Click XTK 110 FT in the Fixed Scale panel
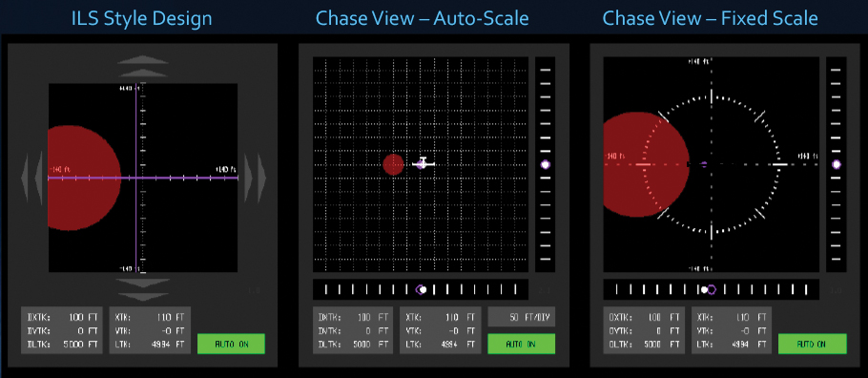Viewport: 868px width, 378px height. (x=732, y=318)
